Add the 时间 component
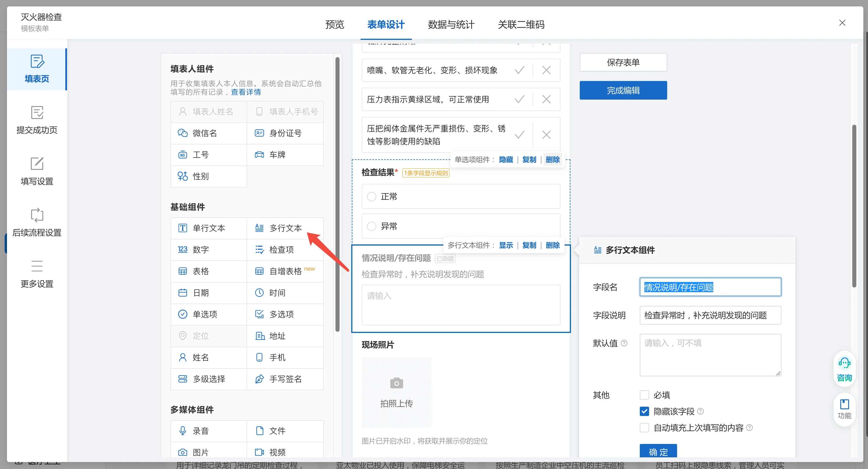Image resolution: width=868 pixels, height=469 pixels. [285, 292]
